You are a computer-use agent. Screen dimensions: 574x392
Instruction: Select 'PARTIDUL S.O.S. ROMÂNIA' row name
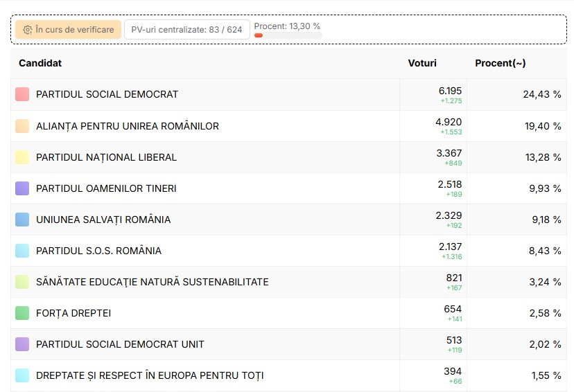[x=98, y=251]
